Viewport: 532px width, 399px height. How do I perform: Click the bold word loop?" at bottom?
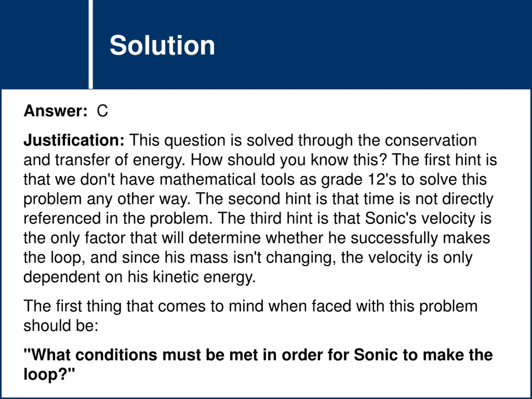(x=49, y=374)
